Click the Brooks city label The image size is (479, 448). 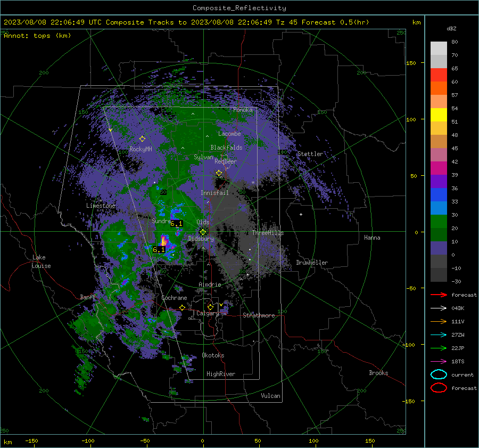[378, 373]
